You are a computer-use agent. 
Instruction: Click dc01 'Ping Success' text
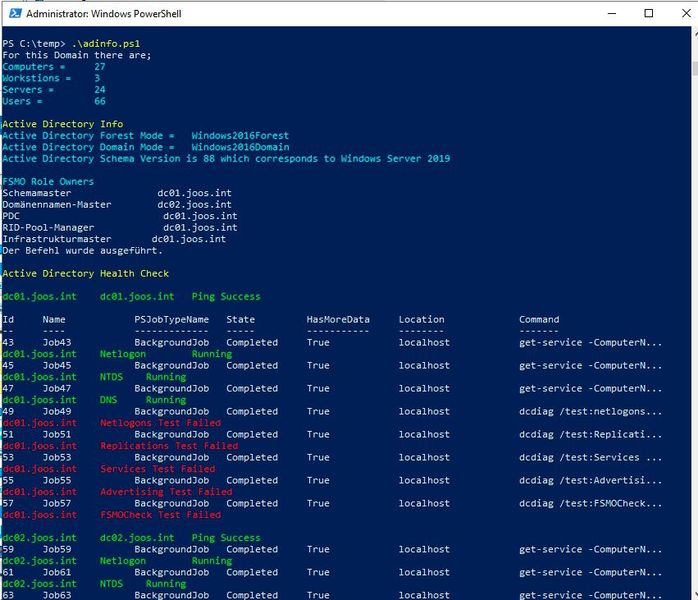226,297
